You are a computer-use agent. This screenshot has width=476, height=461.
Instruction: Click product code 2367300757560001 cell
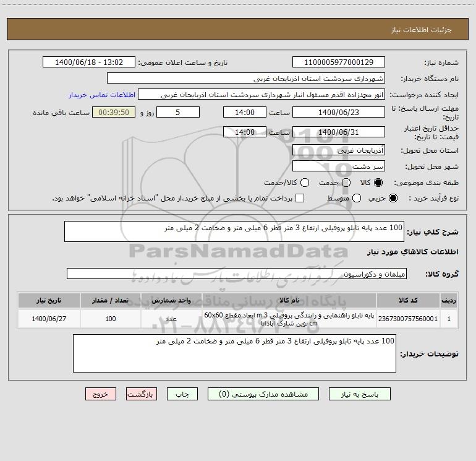click(x=408, y=319)
